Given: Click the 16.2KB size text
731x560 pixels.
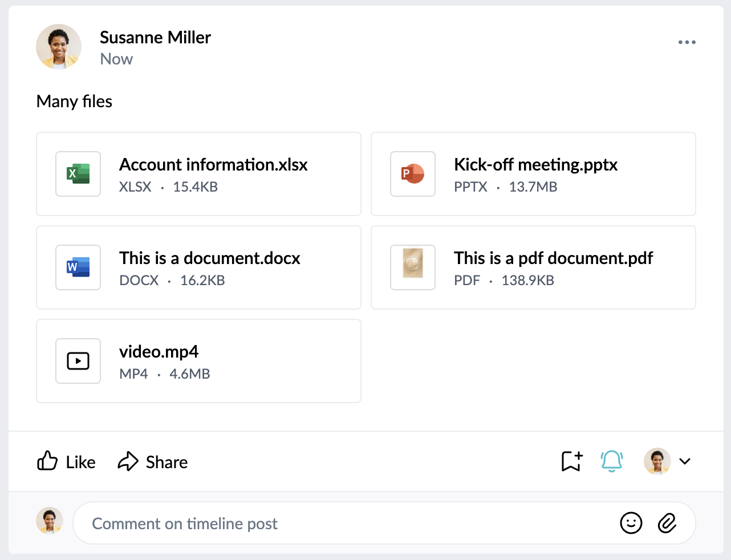Looking at the screenshot, I should coord(202,281).
